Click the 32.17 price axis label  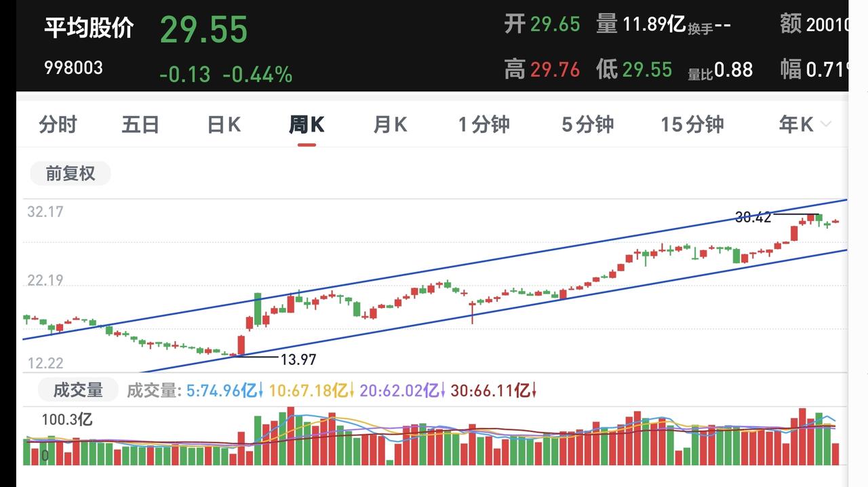point(45,212)
